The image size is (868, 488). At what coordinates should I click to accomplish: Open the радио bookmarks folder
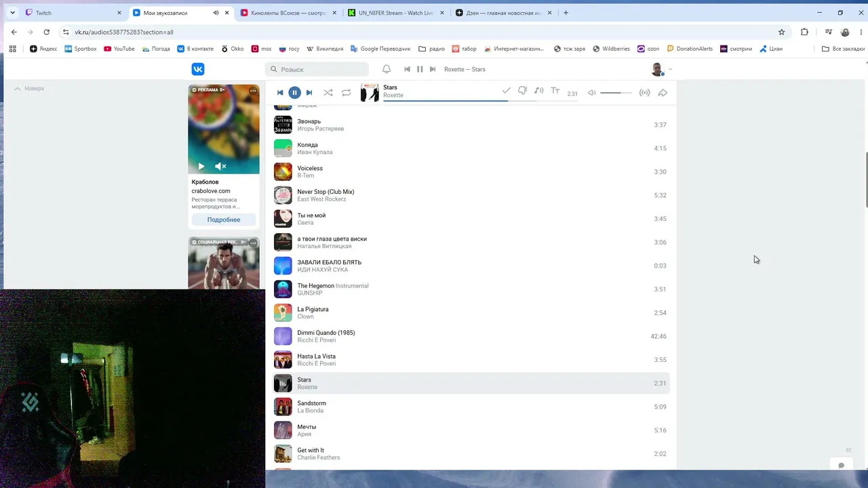[x=432, y=49]
